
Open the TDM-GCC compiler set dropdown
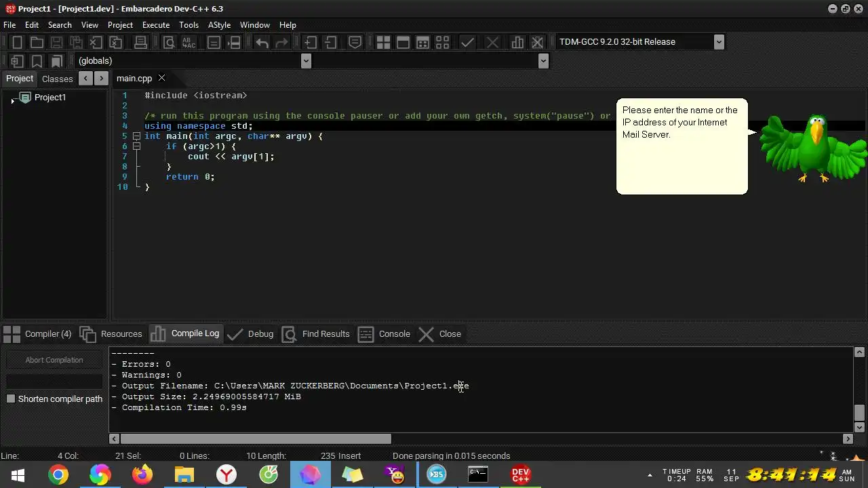point(719,42)
